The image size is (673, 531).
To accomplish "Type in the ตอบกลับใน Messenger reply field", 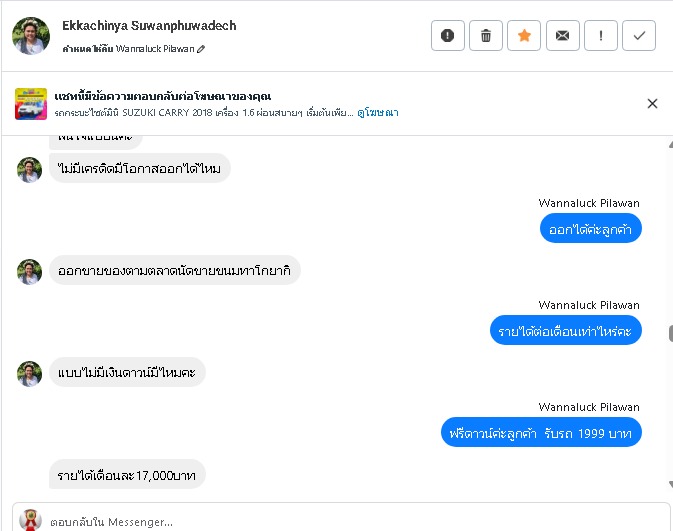I will coord(340,521).
